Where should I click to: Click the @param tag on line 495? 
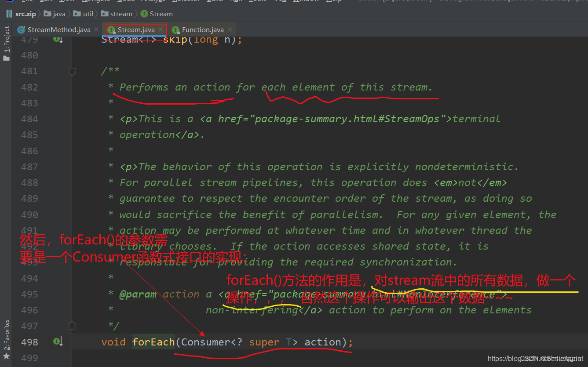click(x=138, y=294)
